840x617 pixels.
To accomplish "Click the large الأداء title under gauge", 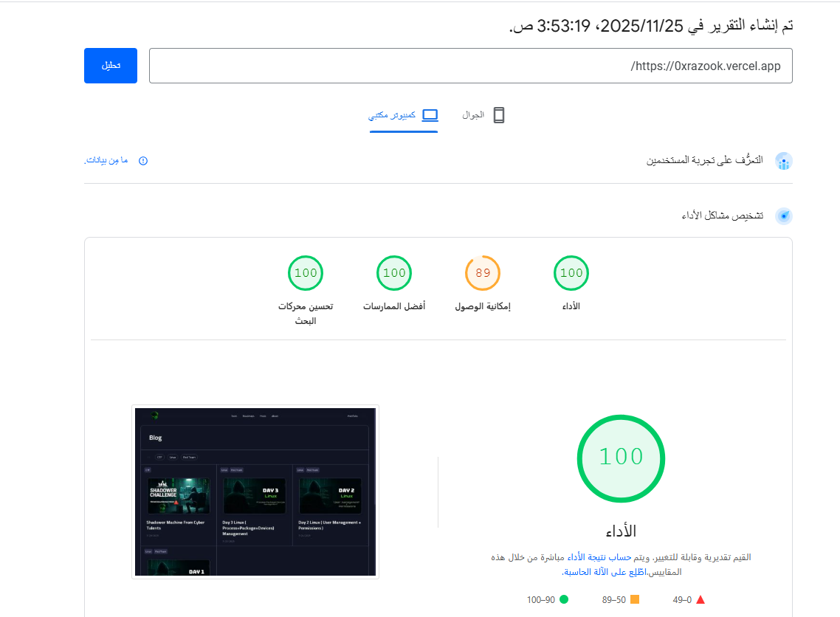I will (621, 531).
